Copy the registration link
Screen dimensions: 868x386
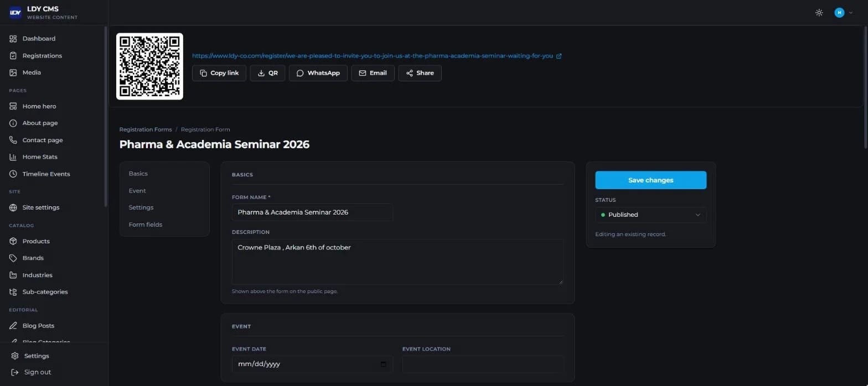coord(219,73)
